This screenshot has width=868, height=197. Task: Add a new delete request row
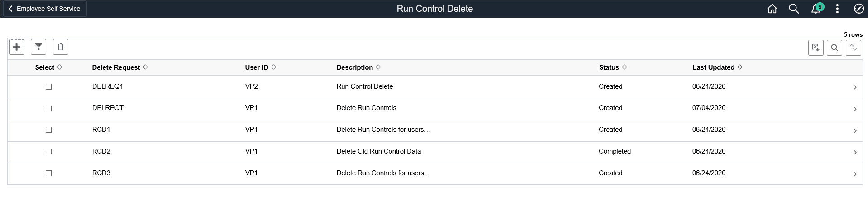(17, 47)
